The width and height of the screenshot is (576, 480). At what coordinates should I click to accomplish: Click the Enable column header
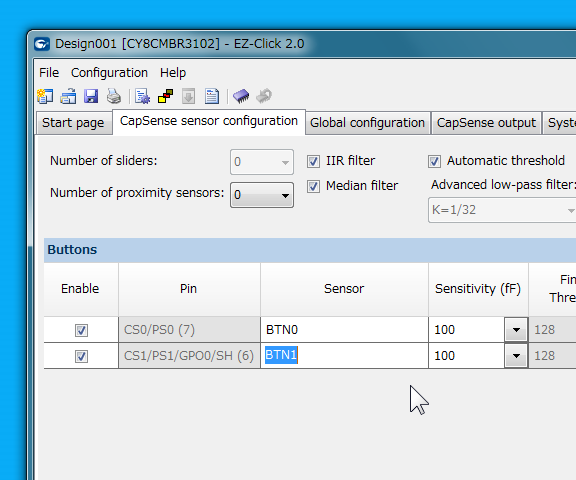pos(81,289)
